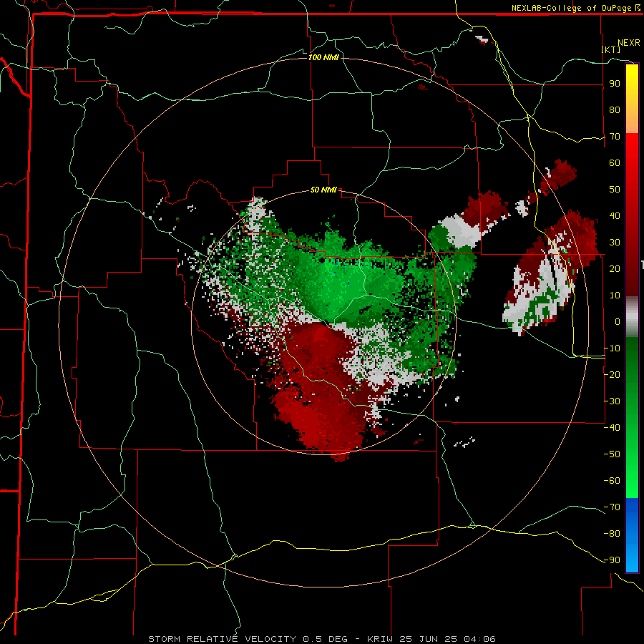This screenshot has width=644, height=644.
Task: Click STORM RELATIVE VELOCITY caption text
Action: click(224, 639)
